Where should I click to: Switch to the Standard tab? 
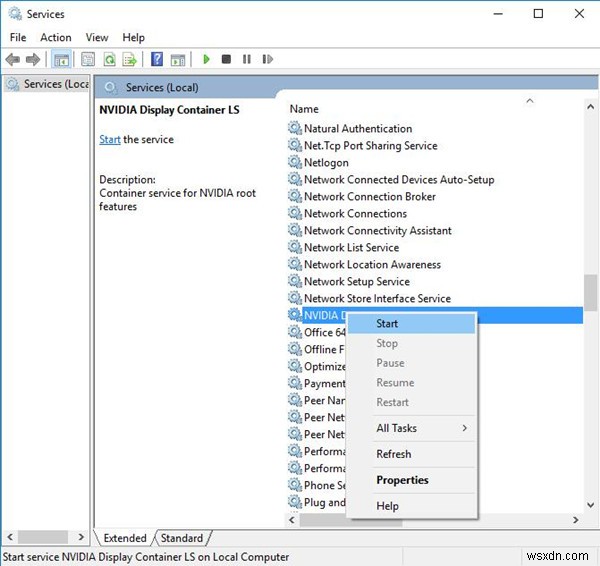[182, 538]
